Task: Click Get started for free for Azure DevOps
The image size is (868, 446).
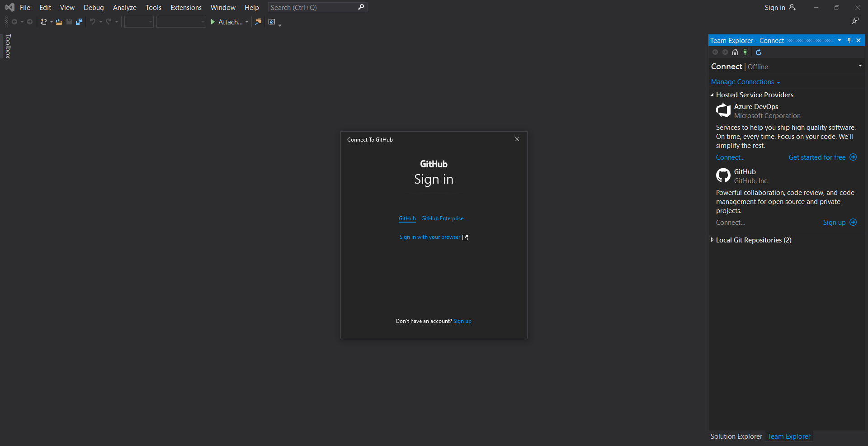Action: pyautogui.click(x=817, y=157)
